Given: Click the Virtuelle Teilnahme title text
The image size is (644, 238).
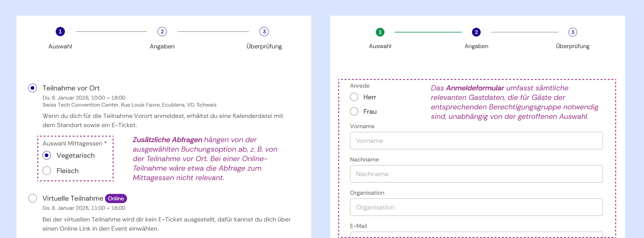Looking at the screenshot, I should coord(73,198).
